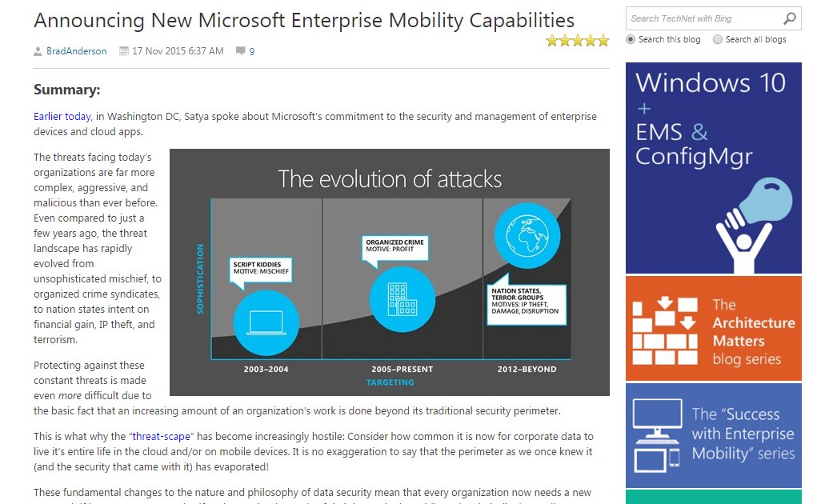Open Windows 10 EMS ConfigMgr banner
This screenshot has width=825, height=504.
click(714, 168)
